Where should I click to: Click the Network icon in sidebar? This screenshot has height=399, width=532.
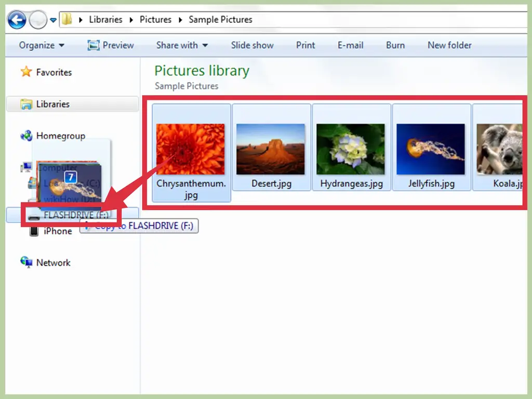[26, 262]
